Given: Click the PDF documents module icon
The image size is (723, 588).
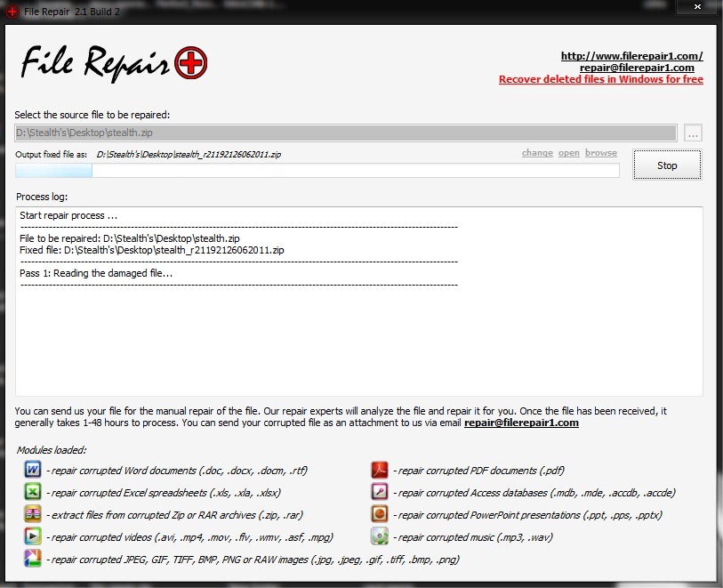Looking at the screenshot, I should click(380, 470).
